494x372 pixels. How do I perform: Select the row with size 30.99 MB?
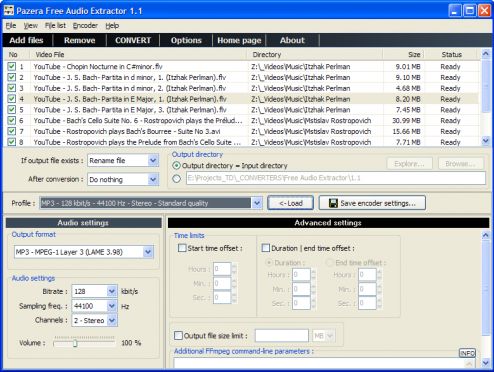coord(241,120)
